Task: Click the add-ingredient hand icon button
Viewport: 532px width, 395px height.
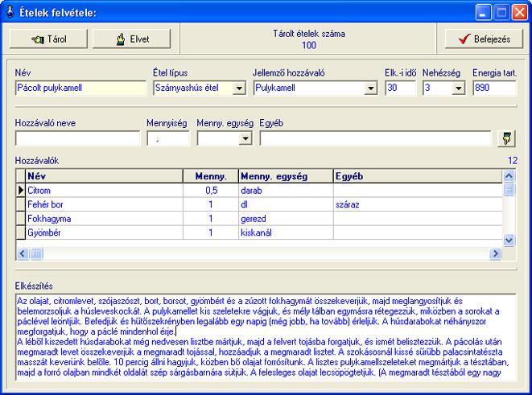Action: tap(506, 138)
